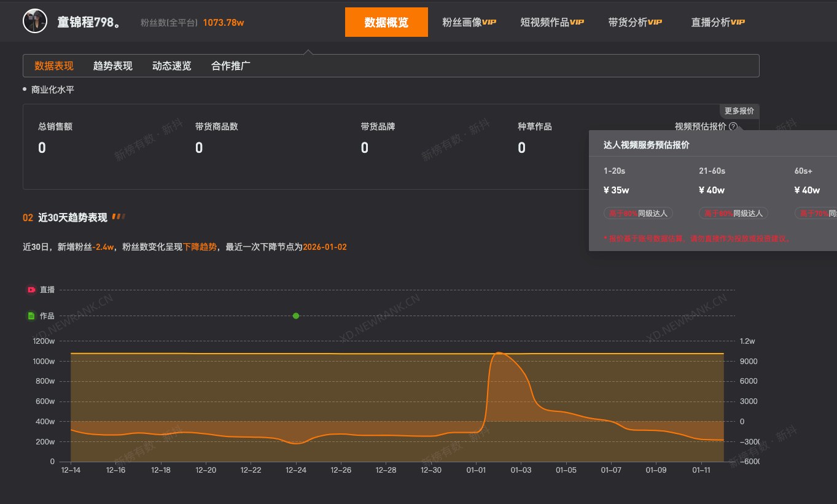Click the red live camera icon beside 直播 legend
Viewport: 837px width, 504px height.
31,289
